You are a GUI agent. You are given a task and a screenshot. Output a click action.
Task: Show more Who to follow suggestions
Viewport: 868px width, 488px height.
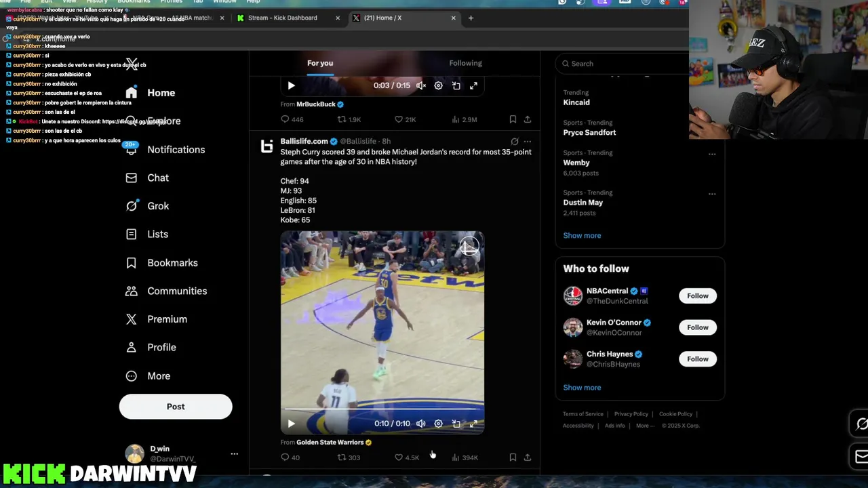point(582,388)
